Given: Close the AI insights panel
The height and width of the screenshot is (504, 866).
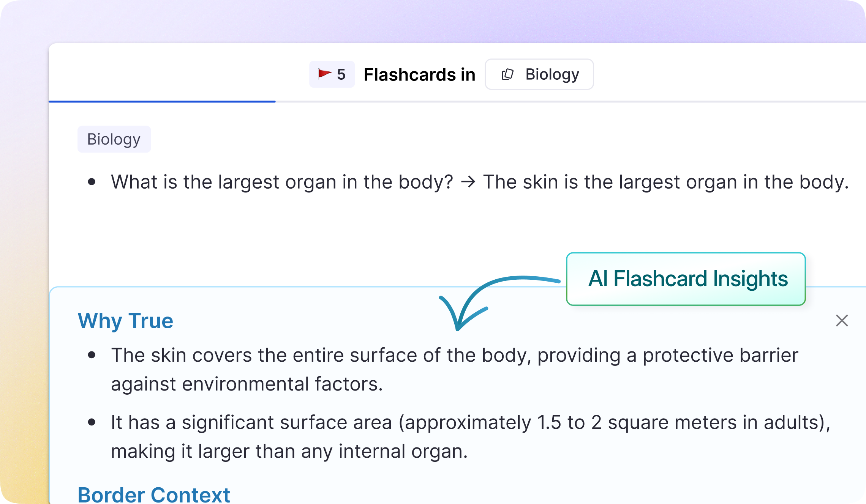Looking at the screenshot, I should tap(842, 321).
